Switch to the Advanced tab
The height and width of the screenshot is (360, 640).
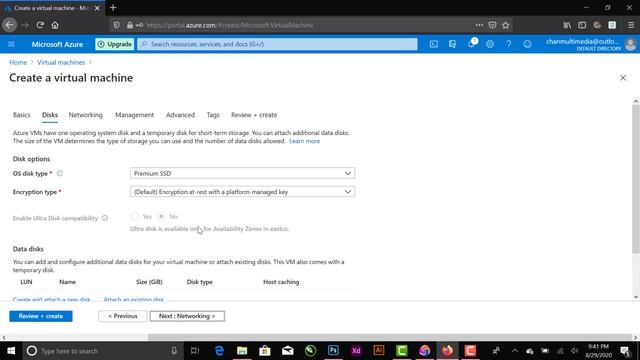pyautogui.click(x=180, y=115)
